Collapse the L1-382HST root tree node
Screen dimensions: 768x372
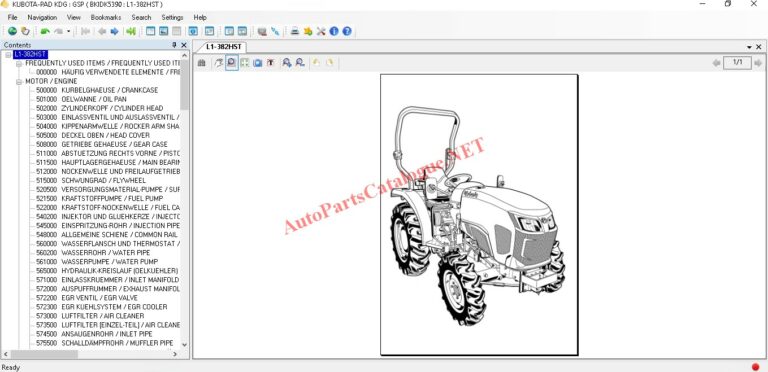[8, 54]
